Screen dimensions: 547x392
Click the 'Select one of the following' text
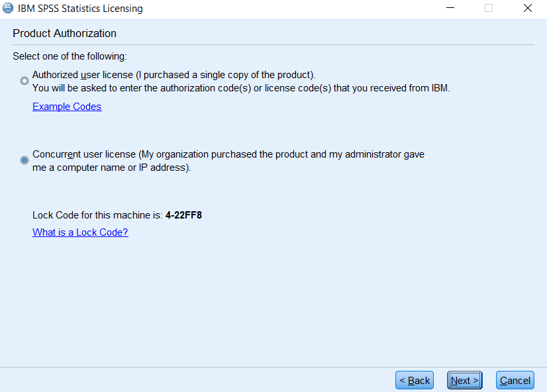click(x=70, y=56)
